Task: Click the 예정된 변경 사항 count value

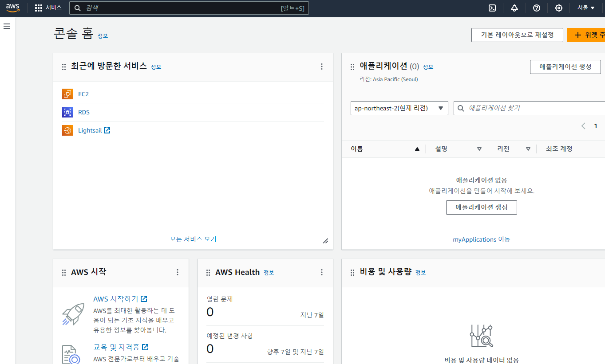Action: tap(210, 349)
